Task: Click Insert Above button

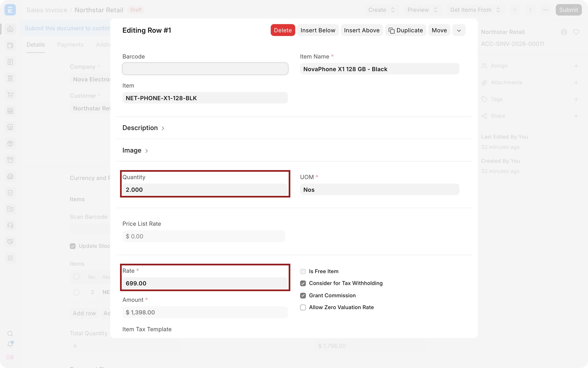Action: click(x=362, y=30)
